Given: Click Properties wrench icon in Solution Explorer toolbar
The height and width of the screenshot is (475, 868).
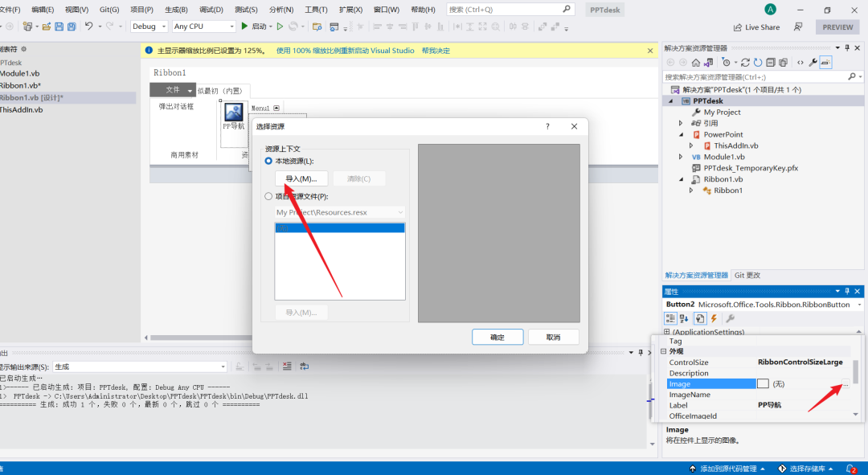Looking at the screenshot, I should pyautogui.click(x=813, y=63).
